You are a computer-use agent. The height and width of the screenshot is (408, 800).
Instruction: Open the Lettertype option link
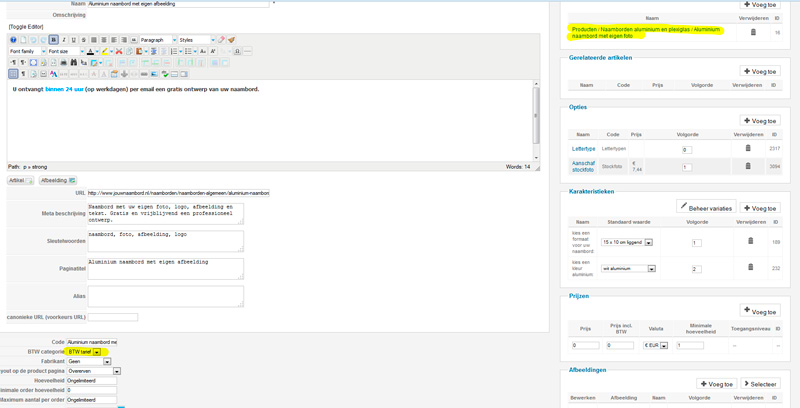(583, 149)
